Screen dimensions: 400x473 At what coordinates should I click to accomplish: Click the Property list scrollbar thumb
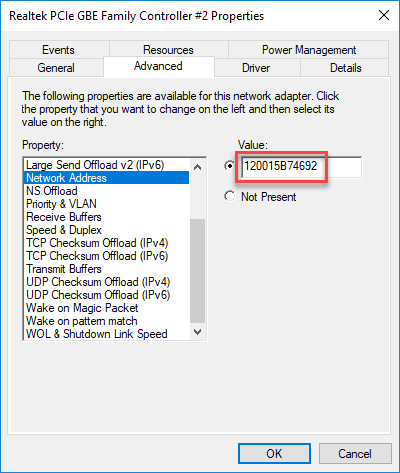(197, 271)
